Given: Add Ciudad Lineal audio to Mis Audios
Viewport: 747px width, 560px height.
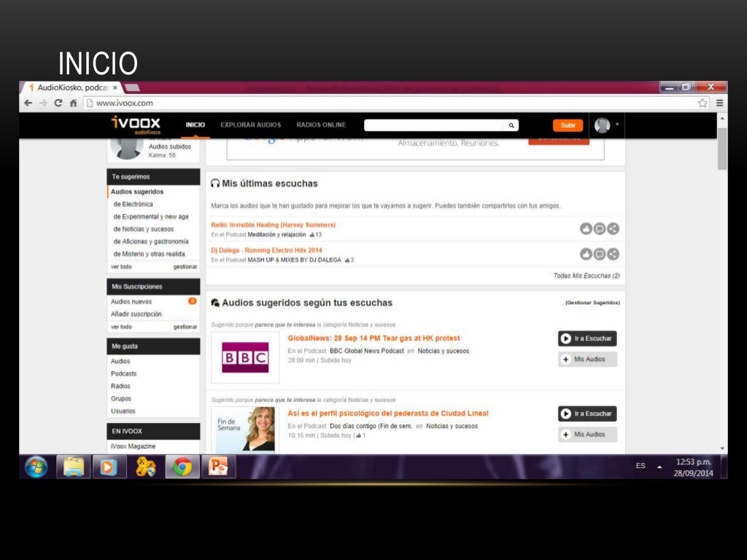Looking at the screenshot, I should [587, 435].
